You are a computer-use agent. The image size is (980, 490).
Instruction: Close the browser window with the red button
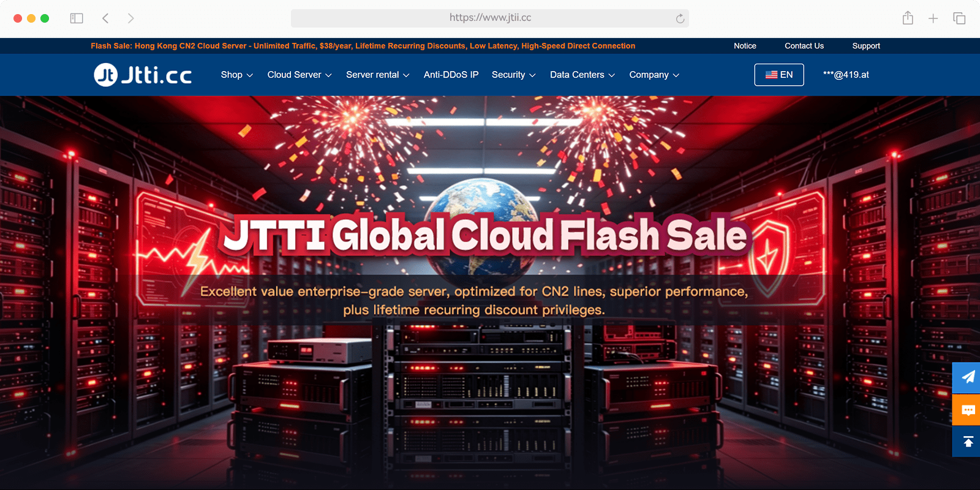click(x=18, y=18)
